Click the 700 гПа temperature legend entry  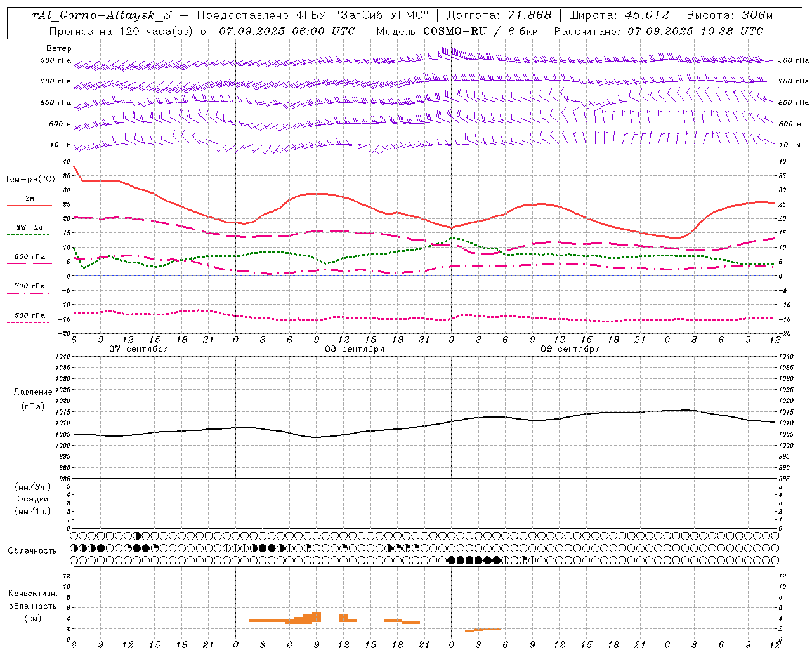pyautogui.click(x=30, y=286)
